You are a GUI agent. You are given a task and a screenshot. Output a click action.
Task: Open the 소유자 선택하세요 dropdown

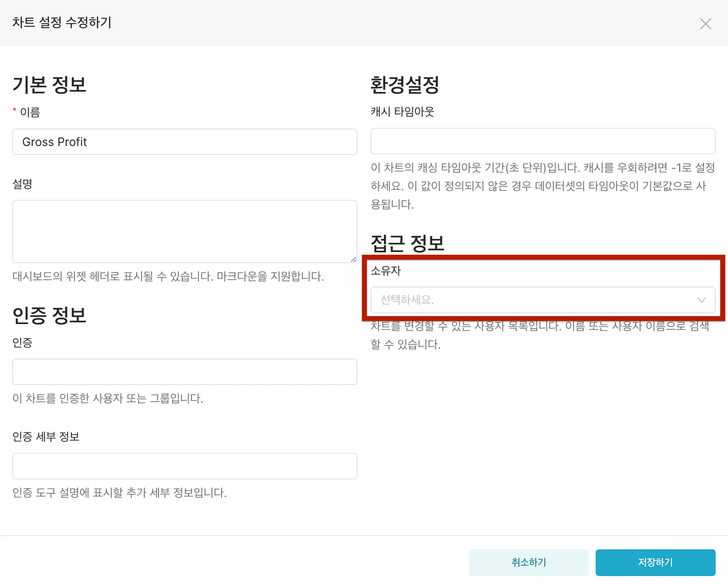[x=533, y=300]
